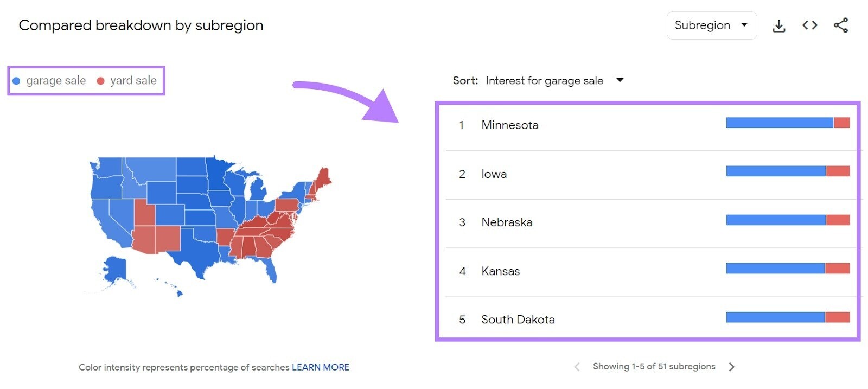Share the compared breakdown chart
Viewport: 868px width, 389px height.
(840, 25)
